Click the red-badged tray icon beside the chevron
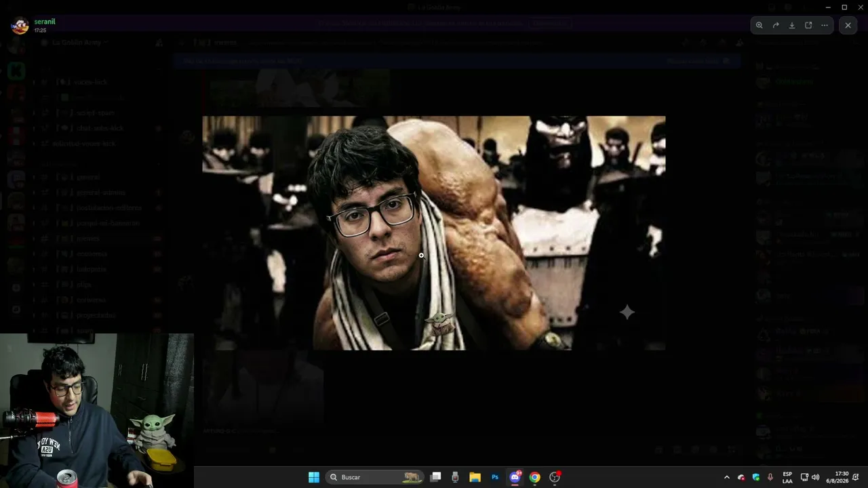Viewport: 868px width, 488px height. [741, 477]
